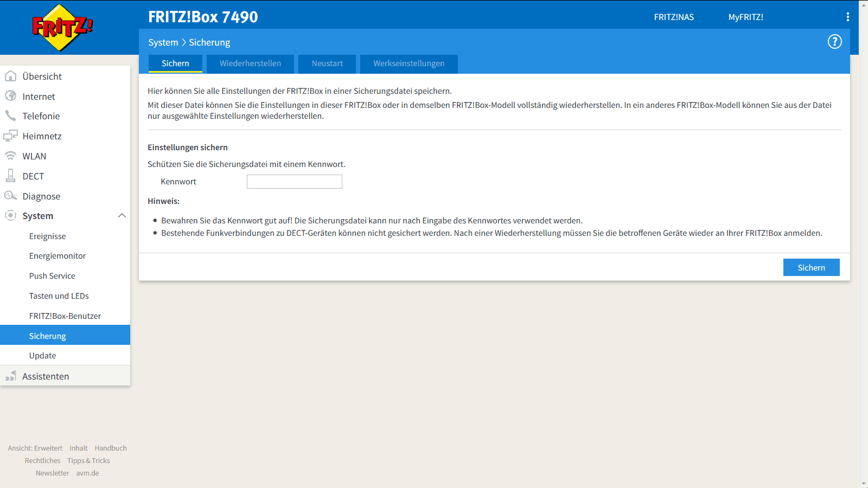Open Tasten und LEDs under System
Screen dimensions: 868x488
point(65,296)
